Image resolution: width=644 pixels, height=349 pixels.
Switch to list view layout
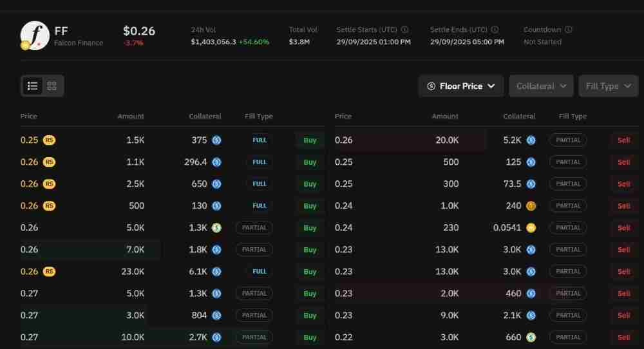pos(33,86)
